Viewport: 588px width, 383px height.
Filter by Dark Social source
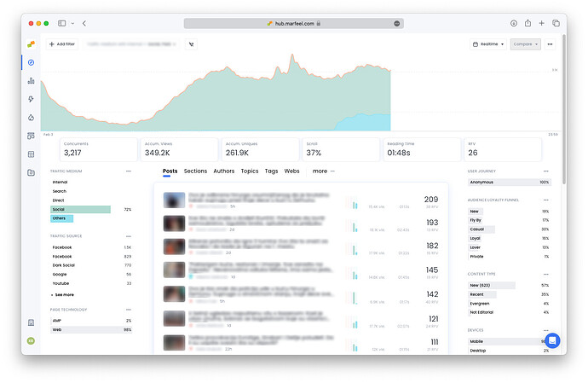click(91, 265)
